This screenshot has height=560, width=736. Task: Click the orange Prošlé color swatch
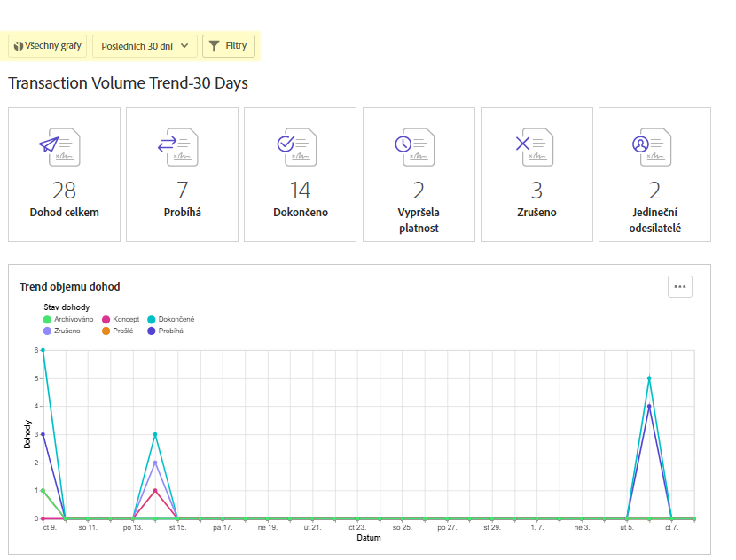coord(106,331)
